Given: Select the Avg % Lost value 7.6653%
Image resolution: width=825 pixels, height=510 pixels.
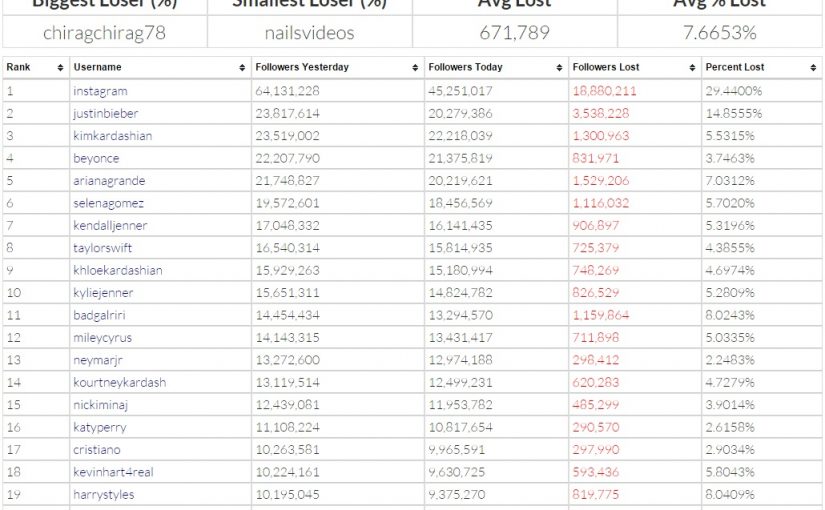Looking at the screenshot, I should click(719, 33).
